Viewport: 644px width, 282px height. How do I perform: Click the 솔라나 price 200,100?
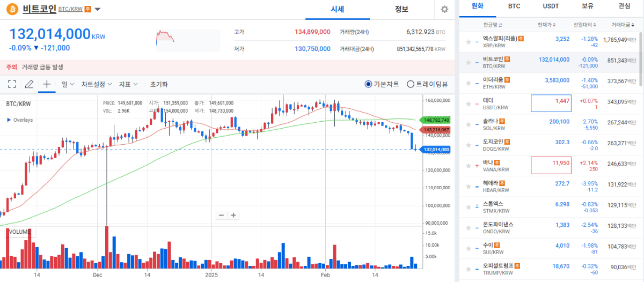[x=559, y=122]
